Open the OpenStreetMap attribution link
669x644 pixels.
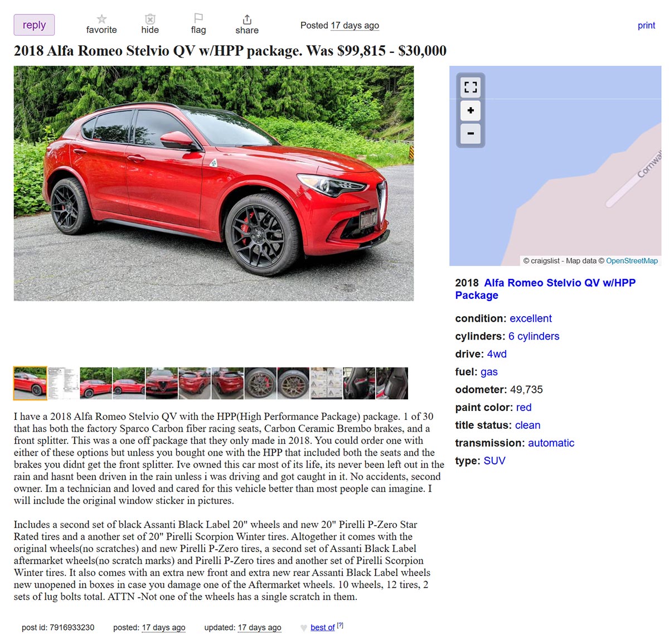tap(632, 260)
